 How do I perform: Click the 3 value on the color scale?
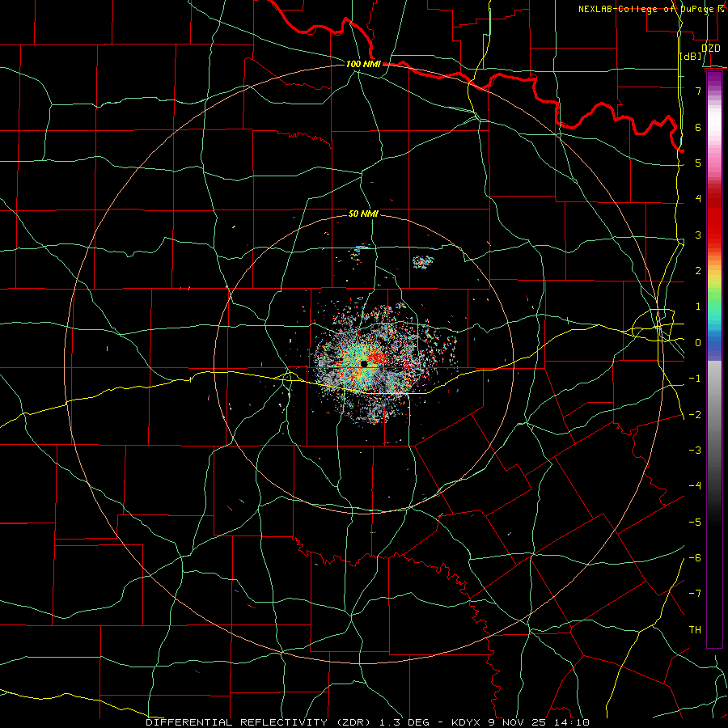click(698, 235)
